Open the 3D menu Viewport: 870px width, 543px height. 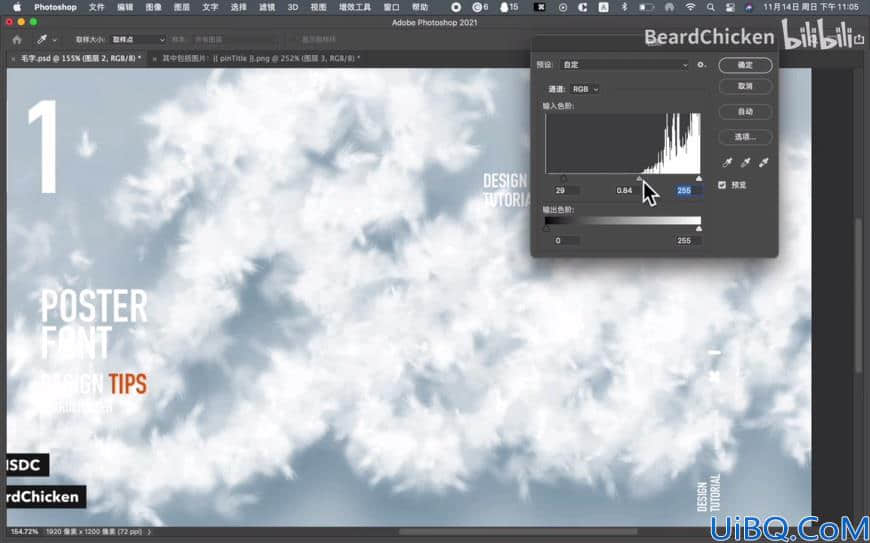292,7
